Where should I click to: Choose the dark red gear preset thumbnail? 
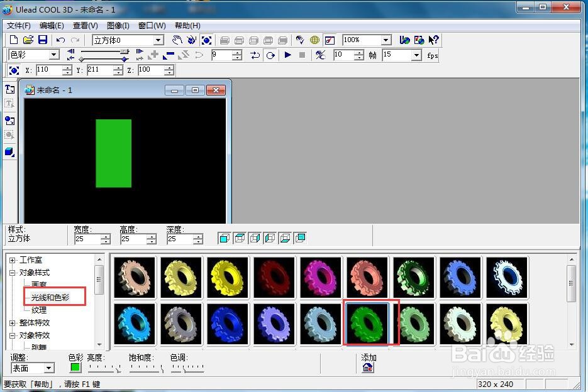(274, 278)
